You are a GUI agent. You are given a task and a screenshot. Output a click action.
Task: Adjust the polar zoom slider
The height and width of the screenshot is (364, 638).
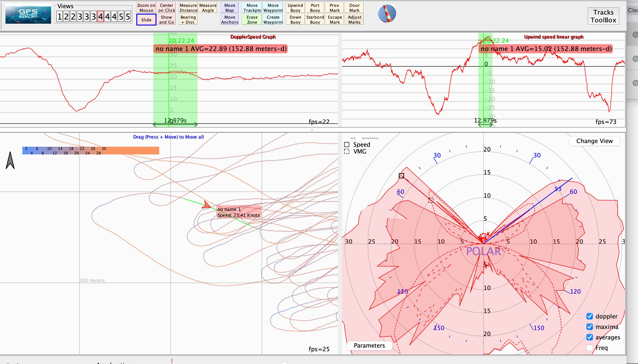[x=359, y=138]
